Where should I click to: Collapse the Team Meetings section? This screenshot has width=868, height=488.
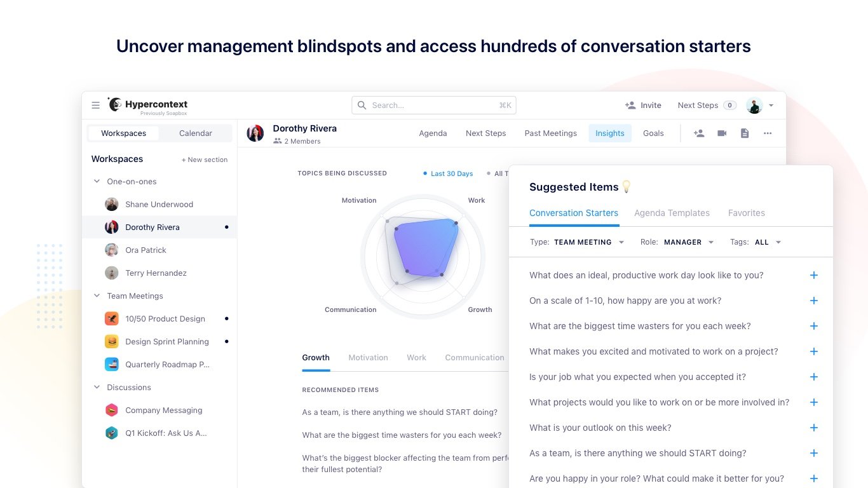coord(97,296)
